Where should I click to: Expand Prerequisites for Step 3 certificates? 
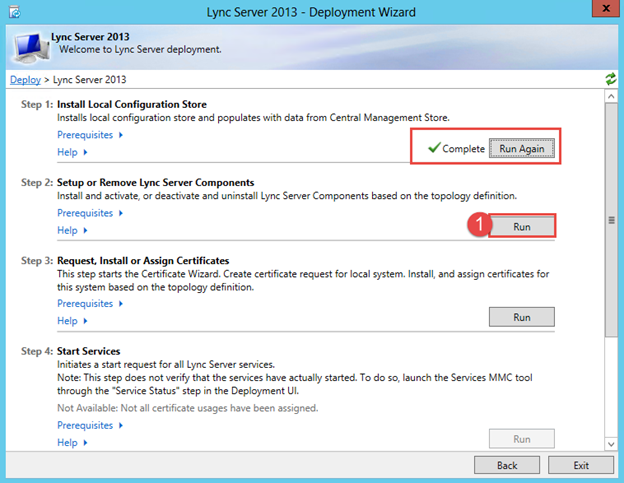89,303
